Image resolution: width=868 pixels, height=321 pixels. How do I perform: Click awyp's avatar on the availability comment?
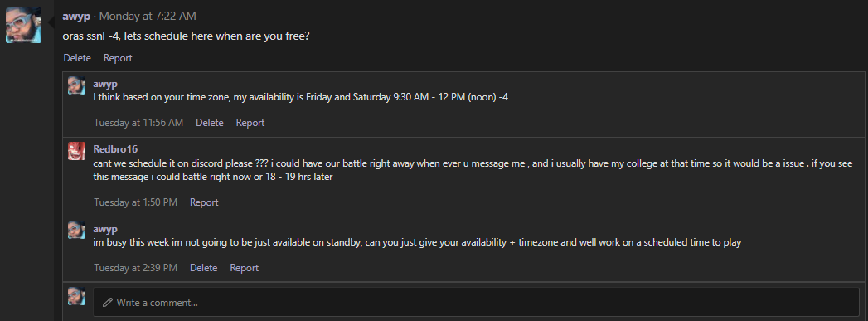pos(76,85)
